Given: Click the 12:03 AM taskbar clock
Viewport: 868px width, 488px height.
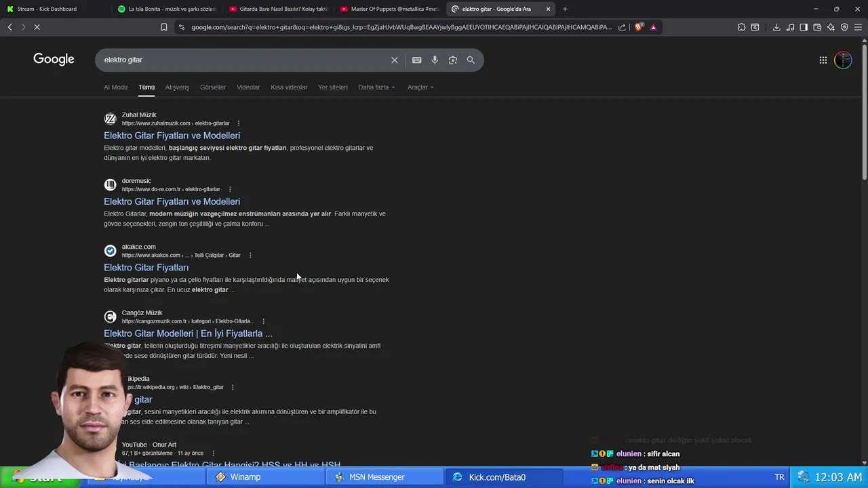Looking at the screenshot, I should click(838, 477).
